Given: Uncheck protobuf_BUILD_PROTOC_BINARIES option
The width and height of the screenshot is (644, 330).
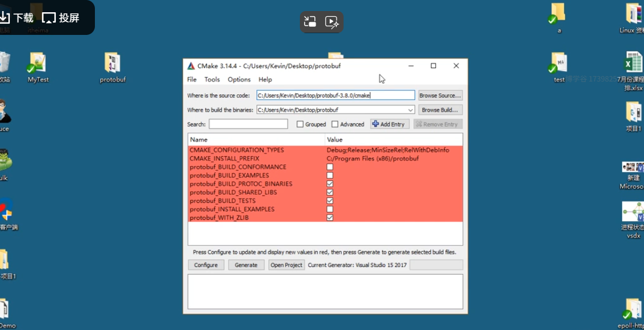Looking at the screenshot, I should click(x=330, y=184).
